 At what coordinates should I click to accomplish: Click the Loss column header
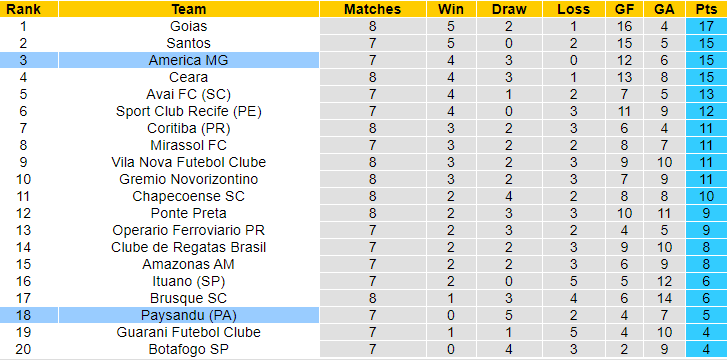[574, 9]
